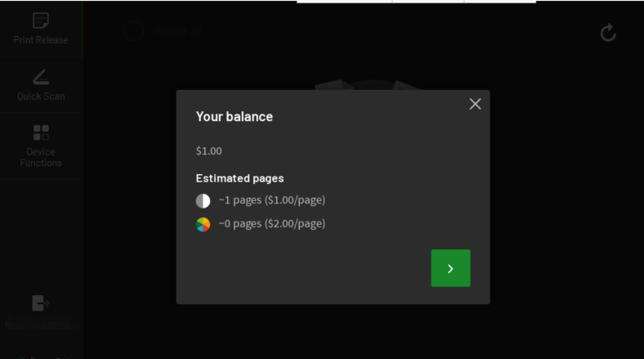Click the 'Your balance' dialog title

point(234,117)
